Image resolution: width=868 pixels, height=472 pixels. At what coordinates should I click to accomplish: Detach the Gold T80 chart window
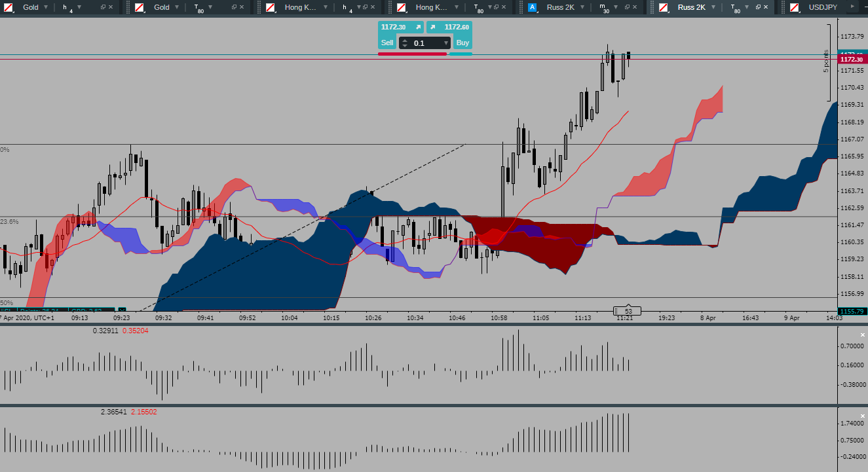[x=234, y=7]
